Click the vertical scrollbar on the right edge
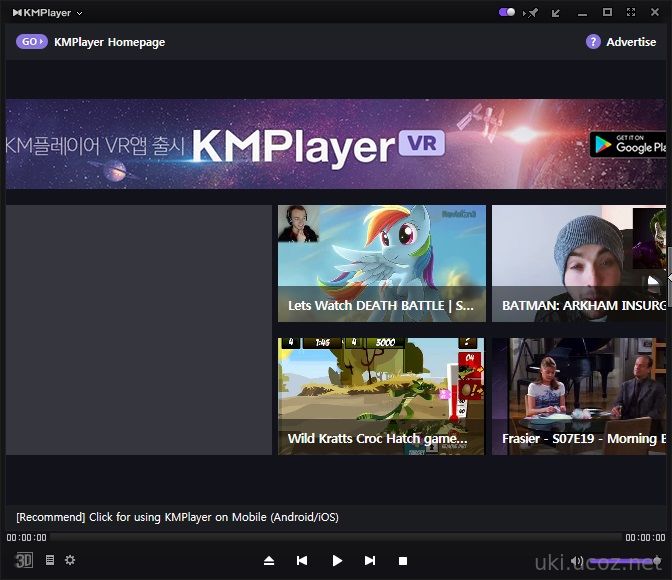 tap(669, 276)
